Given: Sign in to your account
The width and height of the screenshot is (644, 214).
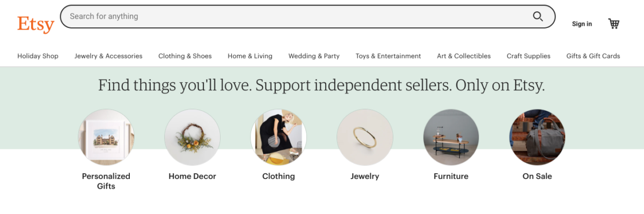Looking at the screenshot, I should [582, 24].
